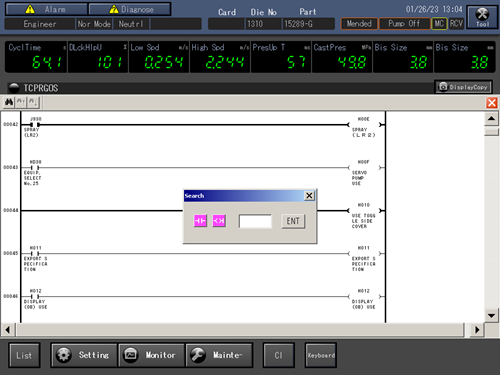Click the find previous icon in toolbar

[x=21, y=102]
